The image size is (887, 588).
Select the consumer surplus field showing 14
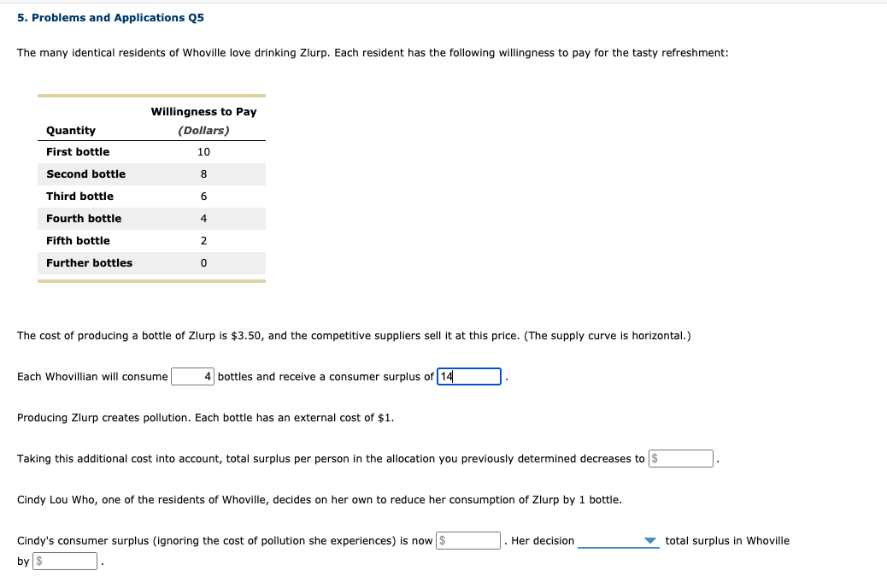tap(468, 376)
